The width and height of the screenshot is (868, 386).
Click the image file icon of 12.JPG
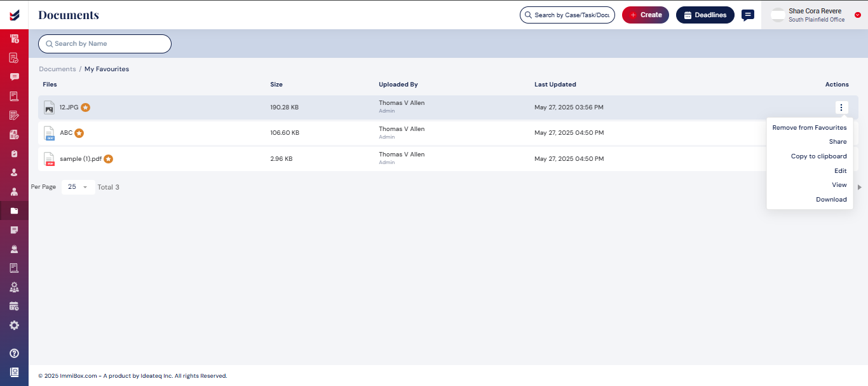49,107
